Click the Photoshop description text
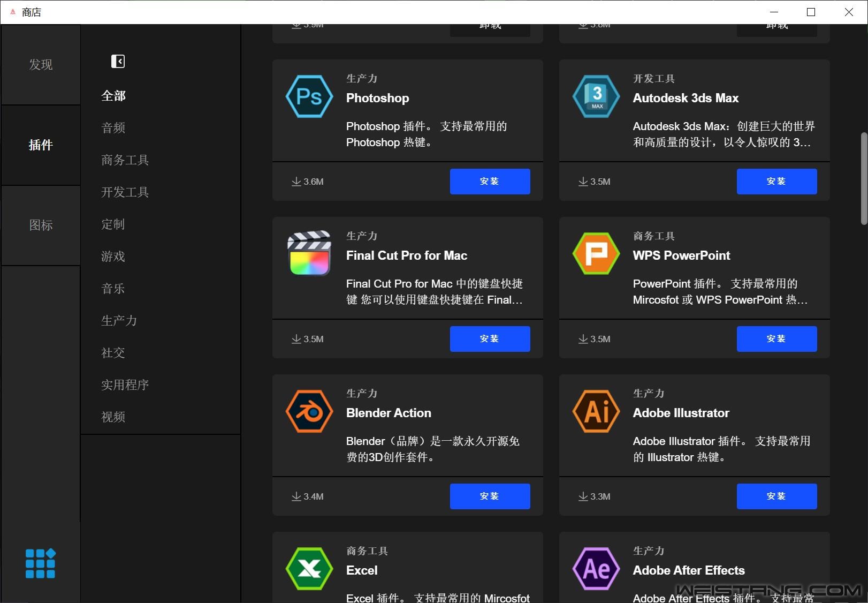Viewport: 868px width, 603px height. tap(427, 134)
